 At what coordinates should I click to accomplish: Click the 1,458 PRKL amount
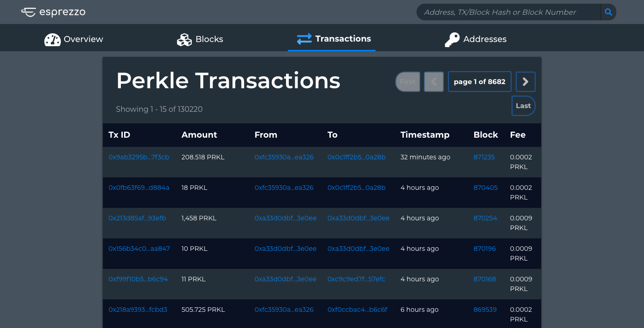point(199,218)
